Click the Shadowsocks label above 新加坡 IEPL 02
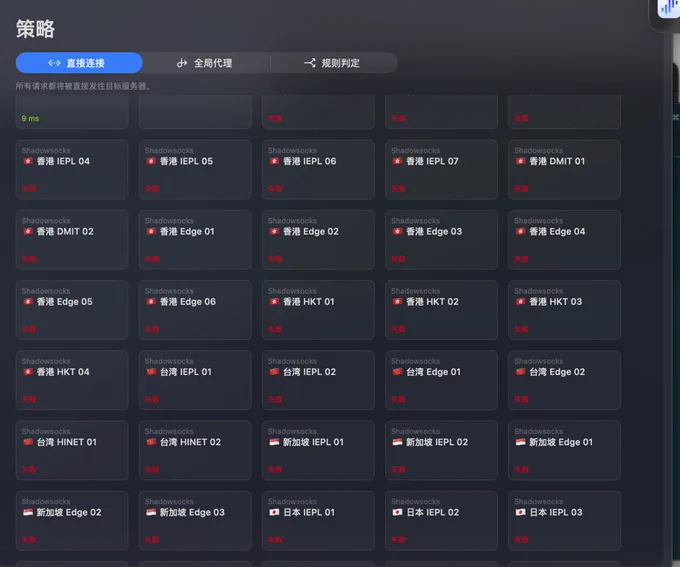680x567 pixels. pyautogui.click(x=415, y=432)
